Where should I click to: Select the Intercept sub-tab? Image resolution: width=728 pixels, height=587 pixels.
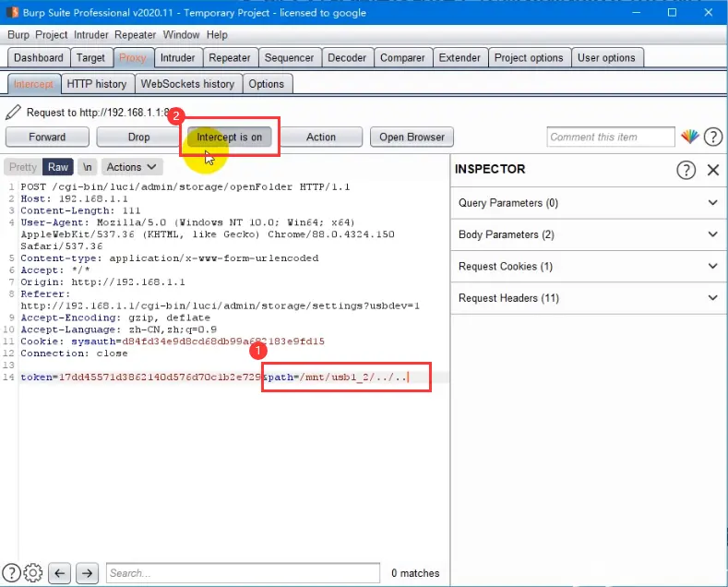click(33, 84)
